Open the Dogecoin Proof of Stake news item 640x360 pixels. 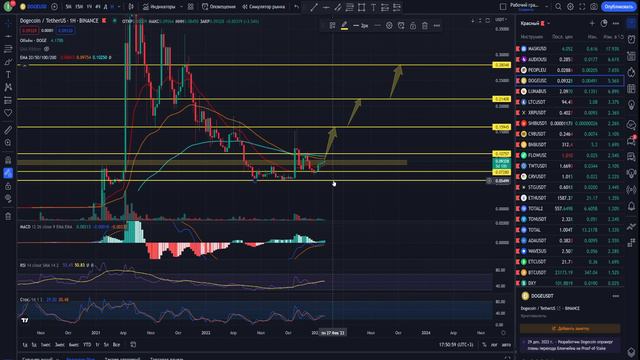click(x=570, y=345)
